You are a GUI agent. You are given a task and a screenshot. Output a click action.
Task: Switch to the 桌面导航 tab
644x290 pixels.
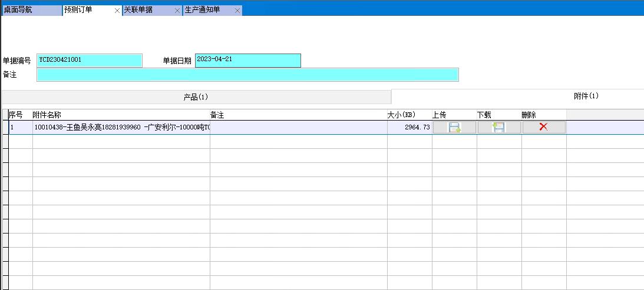tap(29, 10)
